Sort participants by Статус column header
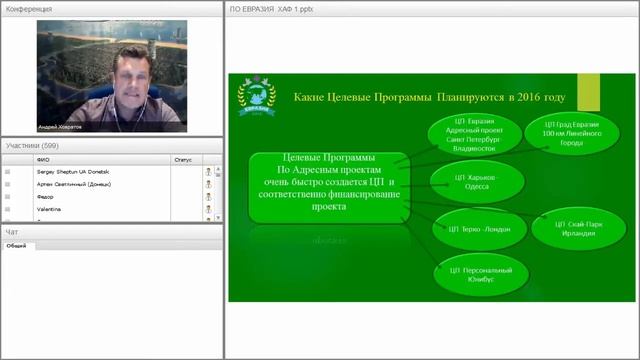The image size is (640, 360). coord(186,160)
